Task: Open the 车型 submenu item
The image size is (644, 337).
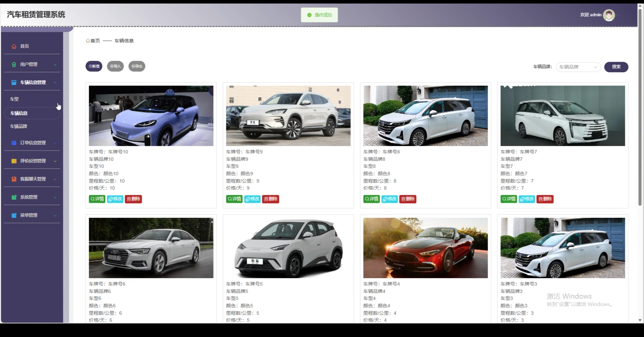Action: (14, 99)
